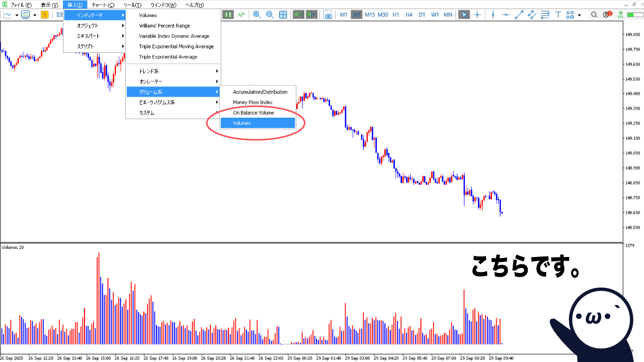Click the tile windows grid icon
Image resolution: width=644 pixels, height=362 pixels.
coord(283,15)
